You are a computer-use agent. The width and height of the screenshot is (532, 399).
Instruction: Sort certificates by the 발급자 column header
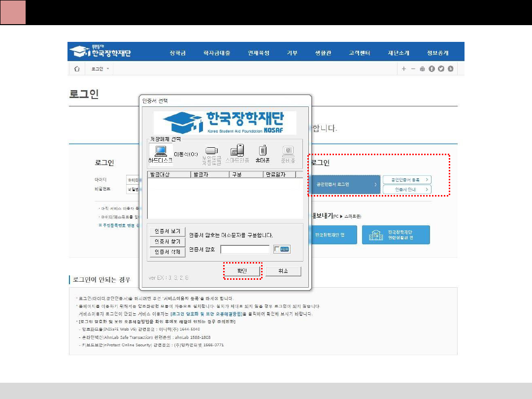210,174
